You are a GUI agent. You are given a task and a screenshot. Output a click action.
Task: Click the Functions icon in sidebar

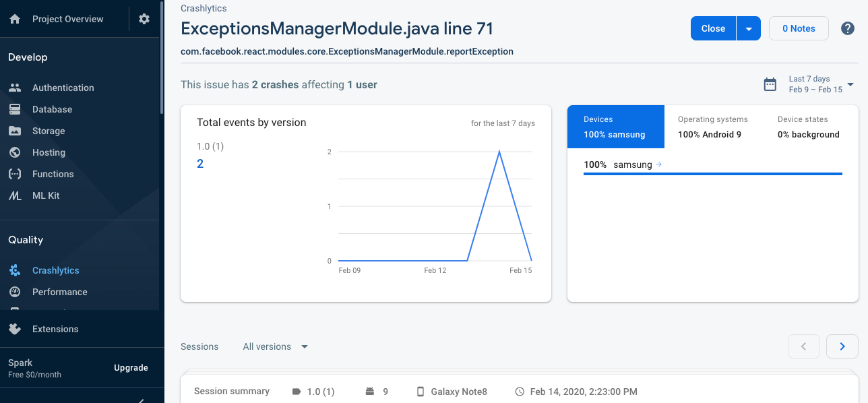[x=15, y=174]
